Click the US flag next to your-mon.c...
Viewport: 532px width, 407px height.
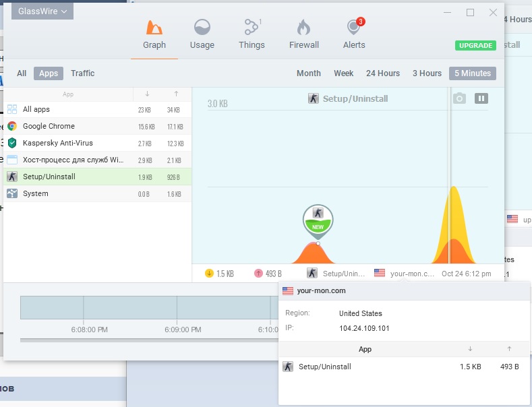click(380, 273)
